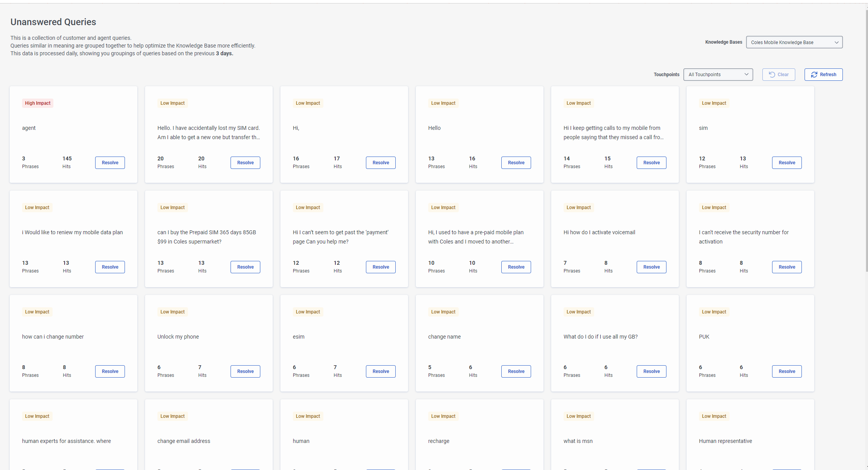Click the Refresh button with circular arrows icon

pyautogui.click(x=823, y=75)
